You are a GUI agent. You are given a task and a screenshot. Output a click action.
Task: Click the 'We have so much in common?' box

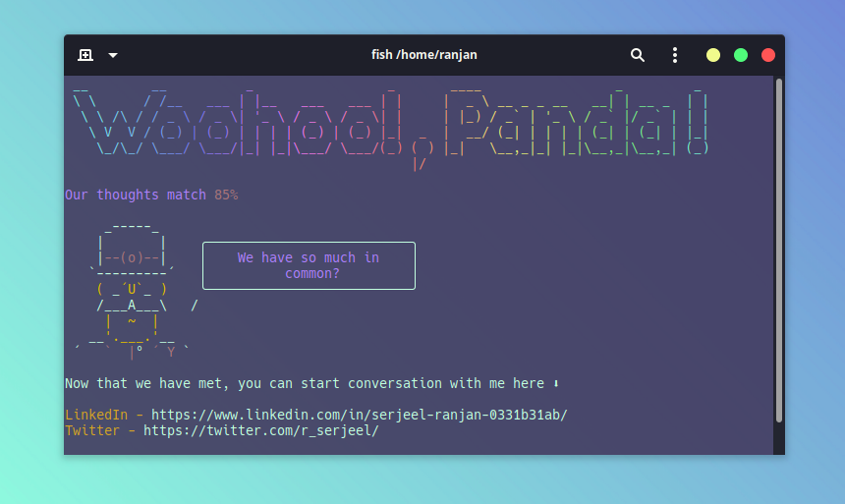pyautogui.click(x=309, y=265)
